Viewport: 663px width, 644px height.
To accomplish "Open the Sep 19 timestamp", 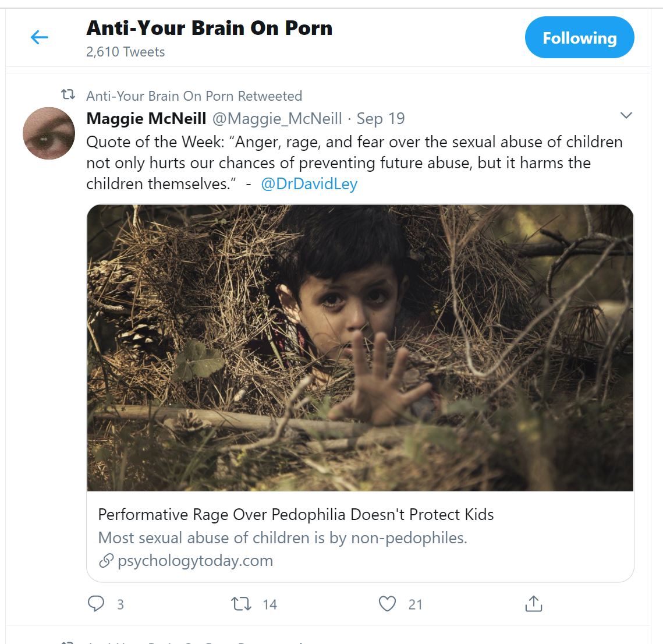I will [x=381, y=119].
